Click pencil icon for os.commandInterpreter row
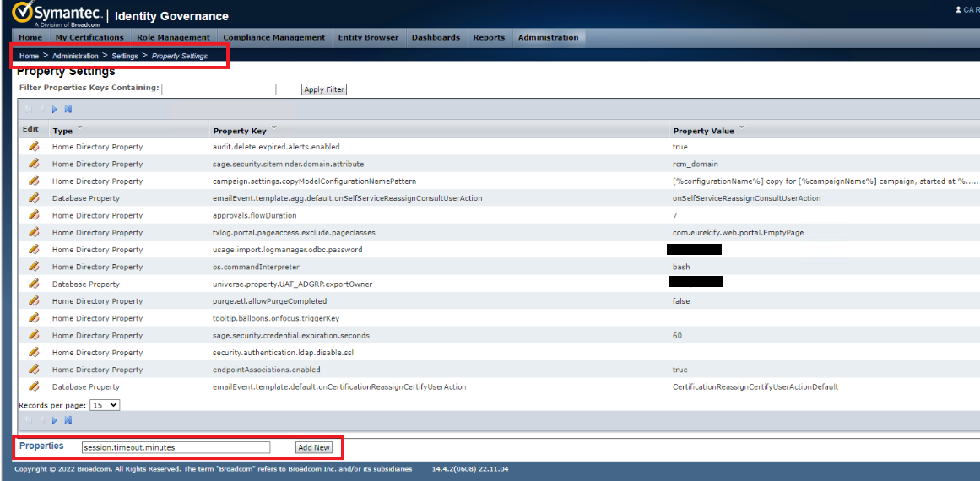This screenshot has height=481, width=980. click(x=34, y=267)
